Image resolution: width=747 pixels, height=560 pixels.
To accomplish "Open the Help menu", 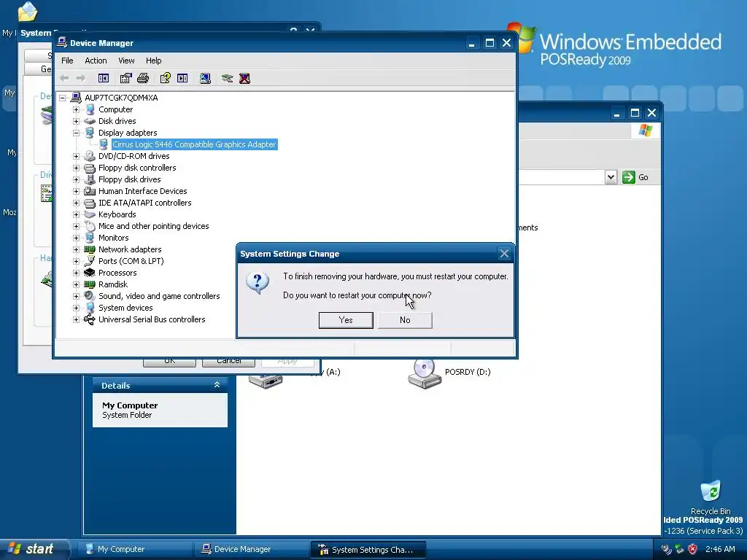I will 153,61.
